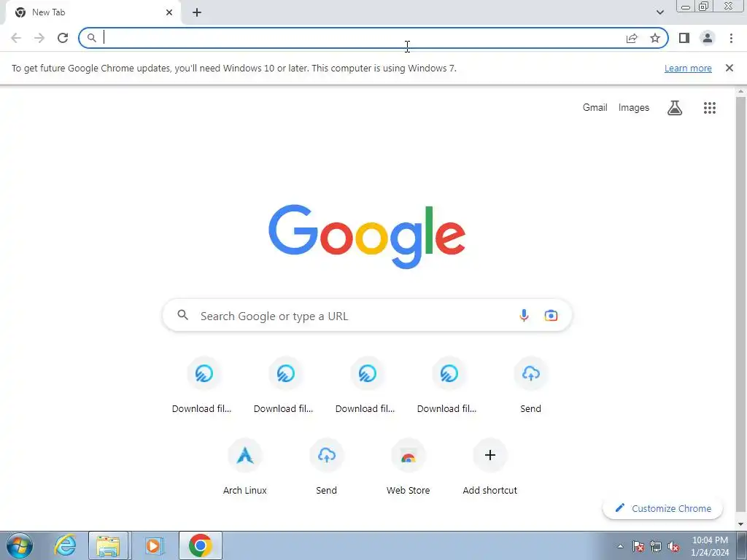
Task: Open the Send shortcut beside Arch Linux
Action: click(326, 467)
